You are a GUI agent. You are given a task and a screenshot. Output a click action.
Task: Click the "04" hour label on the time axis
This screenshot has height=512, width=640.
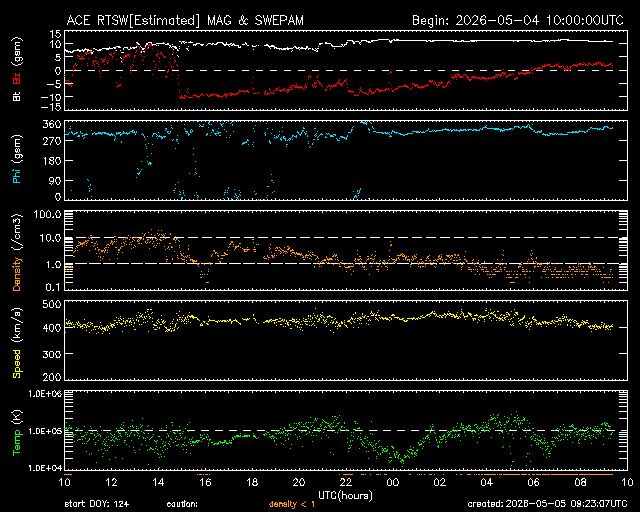tap(487, 483)
